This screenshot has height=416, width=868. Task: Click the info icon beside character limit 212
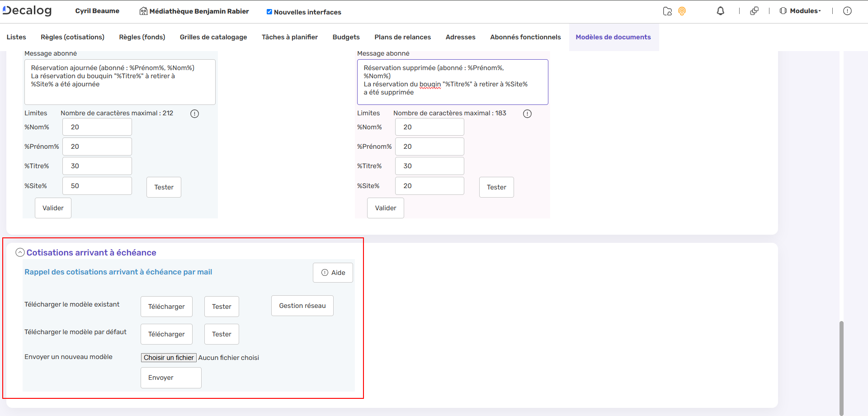point(194,113)
